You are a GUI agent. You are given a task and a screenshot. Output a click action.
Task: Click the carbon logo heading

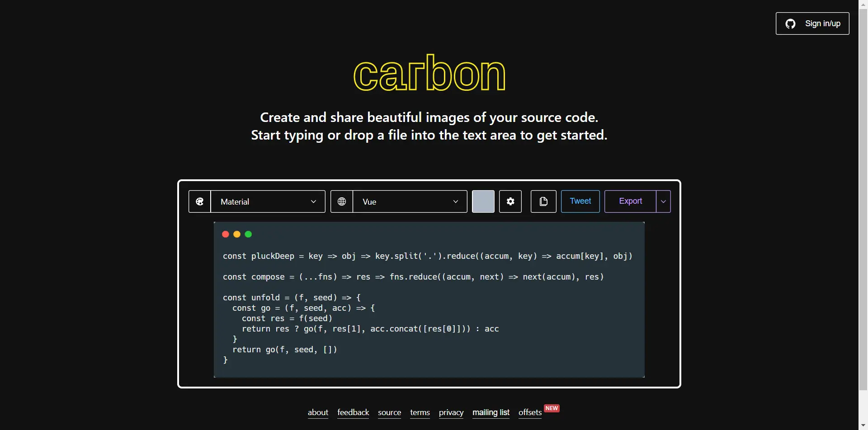[x=429, y=73]
